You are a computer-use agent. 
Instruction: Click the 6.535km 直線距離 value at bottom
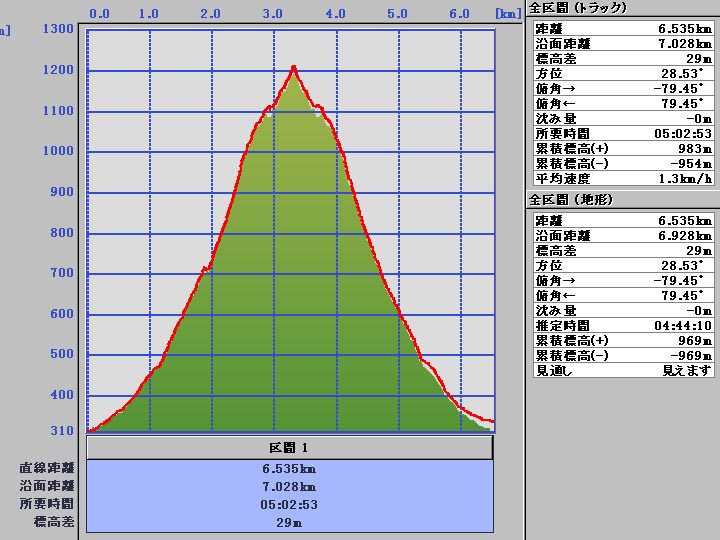tap(290, 468)
